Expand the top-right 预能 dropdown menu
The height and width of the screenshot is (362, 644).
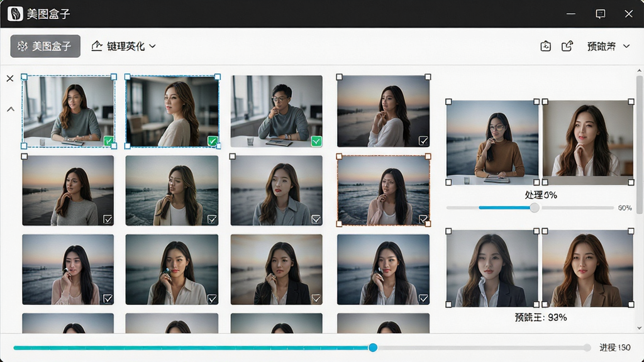coord(608,47)
